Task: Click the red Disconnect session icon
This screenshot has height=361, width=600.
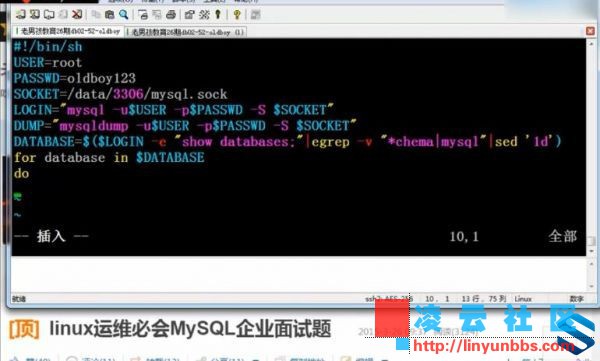Action: click(77, 15)
